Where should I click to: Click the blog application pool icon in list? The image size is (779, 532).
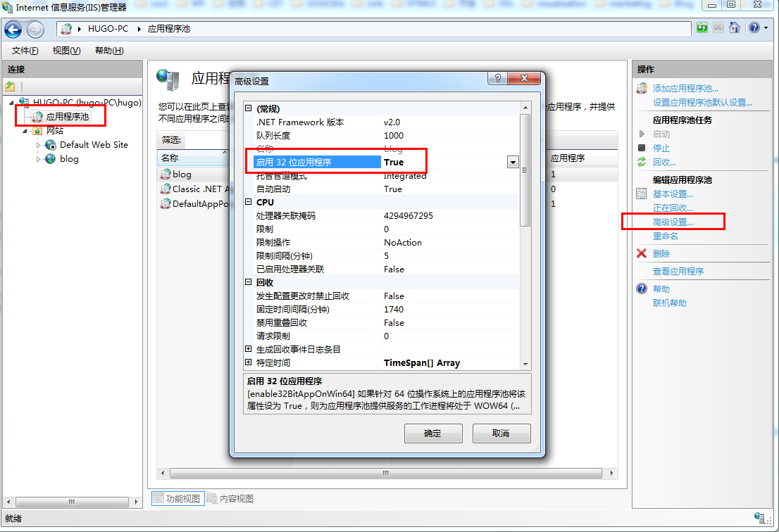[x=166, y=175]
